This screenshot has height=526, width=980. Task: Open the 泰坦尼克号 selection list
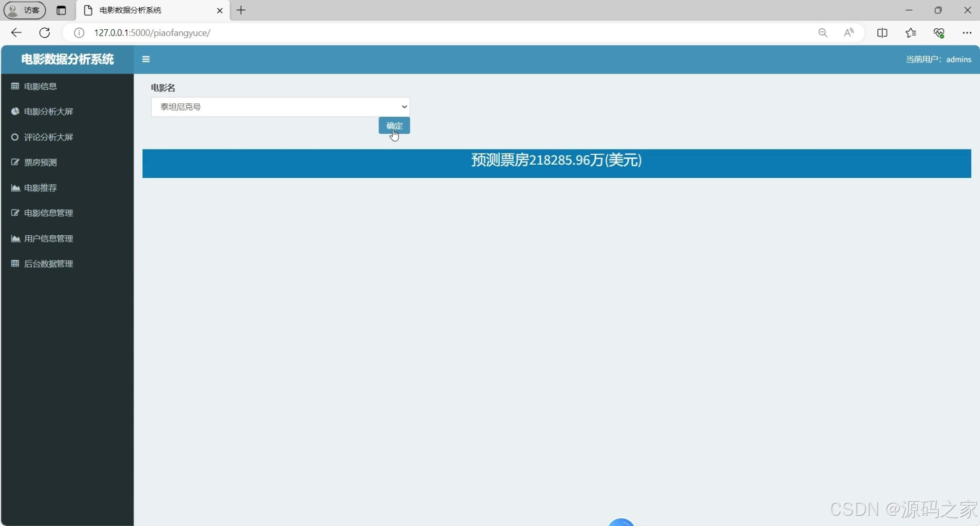[x=280, y=107]
